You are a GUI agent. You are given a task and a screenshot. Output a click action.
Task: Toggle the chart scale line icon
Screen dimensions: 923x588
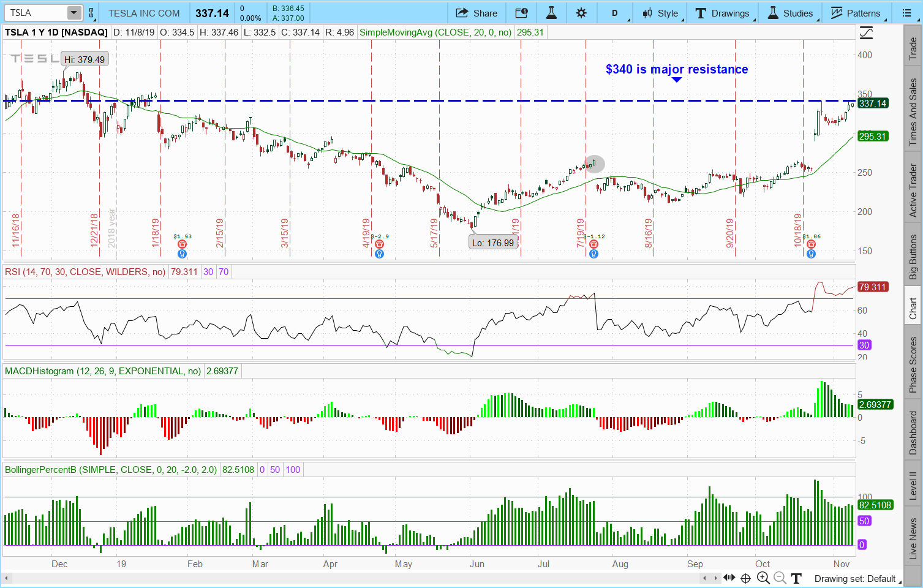[x=866, y=33]
